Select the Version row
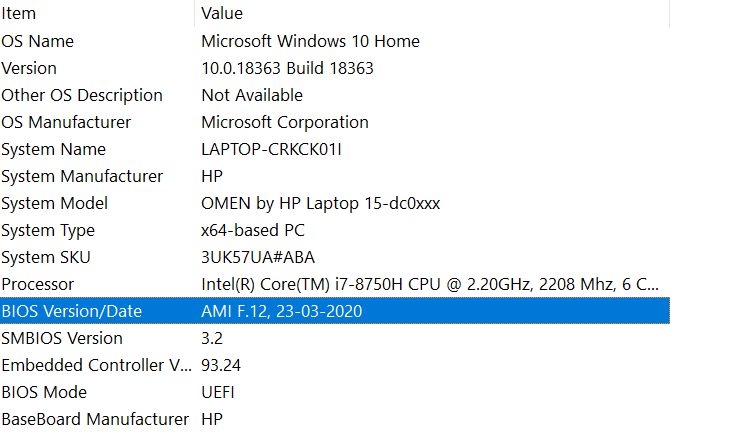Screen dimensions: 738x435 point(335,68)
